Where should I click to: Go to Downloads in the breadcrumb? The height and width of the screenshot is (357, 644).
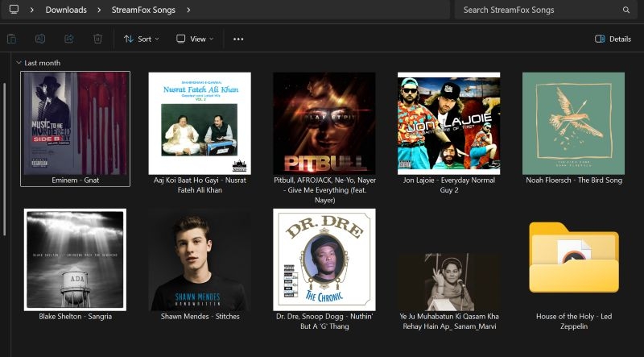click(x=66, y=10)
